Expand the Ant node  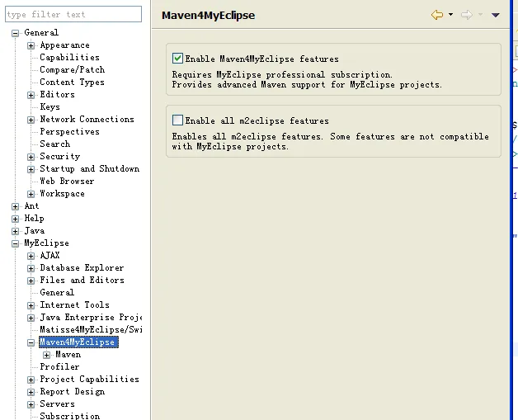(15, 206)
